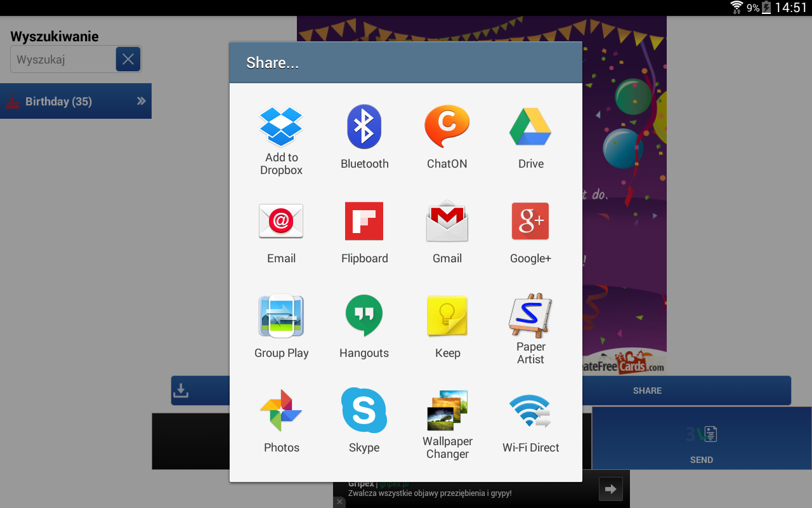Tap the Wi-Fi status bar icon

point(737,8)
